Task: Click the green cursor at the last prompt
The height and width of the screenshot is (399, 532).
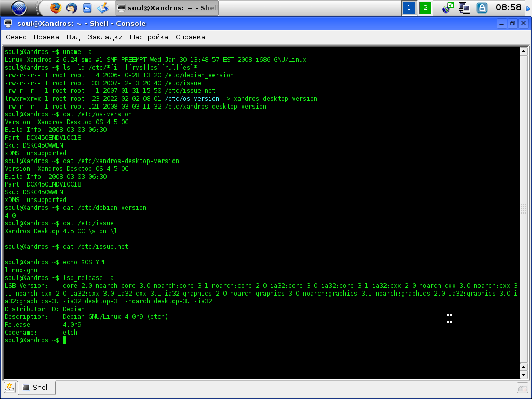Action: [65, 340]
